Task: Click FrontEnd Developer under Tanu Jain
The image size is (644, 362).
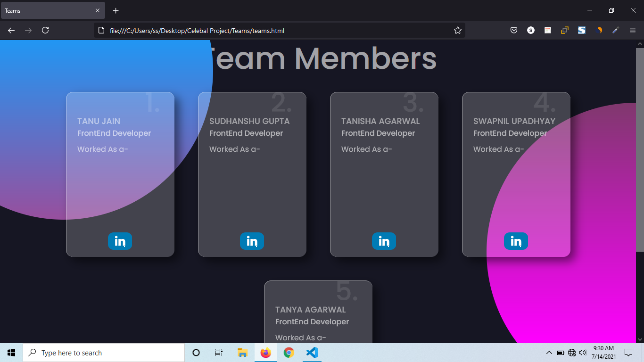Action: (114, 133)
